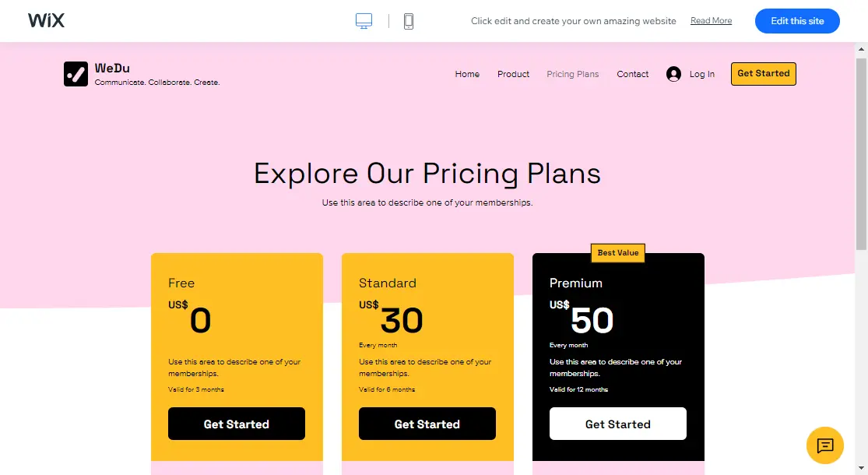
Task: Click Get Started on the Standard plan
Action: [x=427, y=424]
